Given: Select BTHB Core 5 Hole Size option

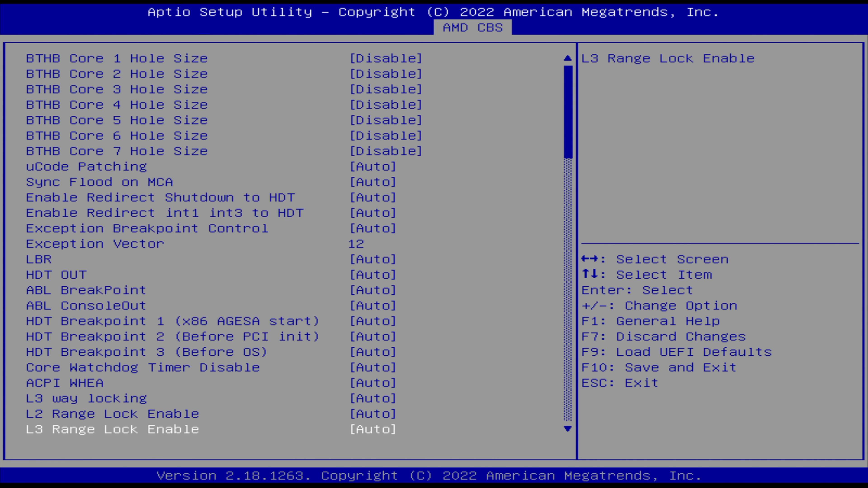Looking at the screenshot, I should pos(224,121).
